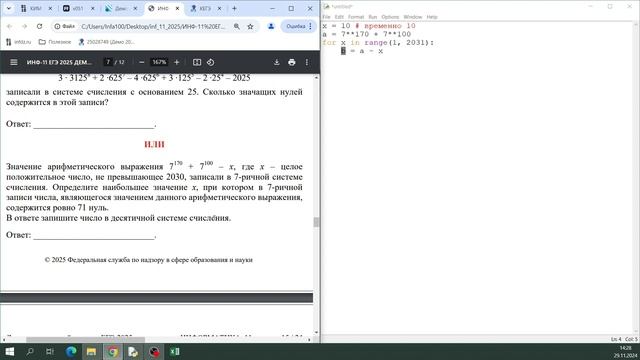This screenshot has height=360, width=640.
Task: Open IDLE Window menu
Action: tap(413, 17)
